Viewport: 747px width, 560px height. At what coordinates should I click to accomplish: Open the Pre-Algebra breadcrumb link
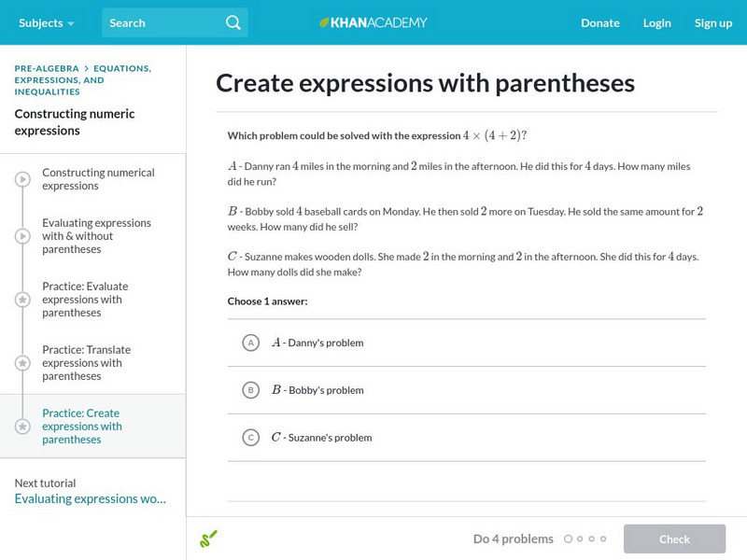[46, 68]
